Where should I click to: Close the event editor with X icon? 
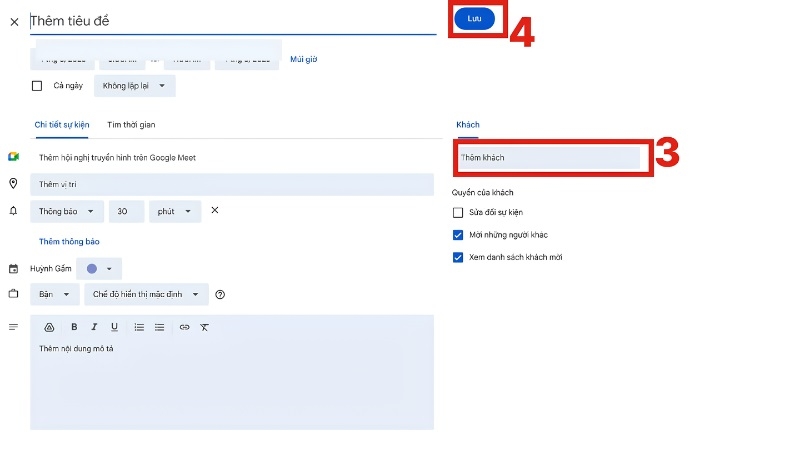[14, 22]
